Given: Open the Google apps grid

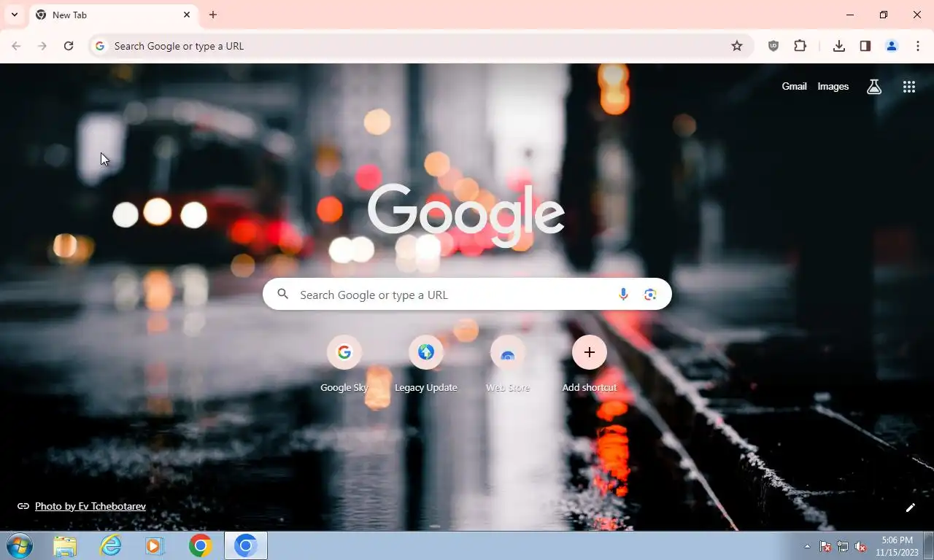Looking at the screenshot, I should click(x=909, y=87).
